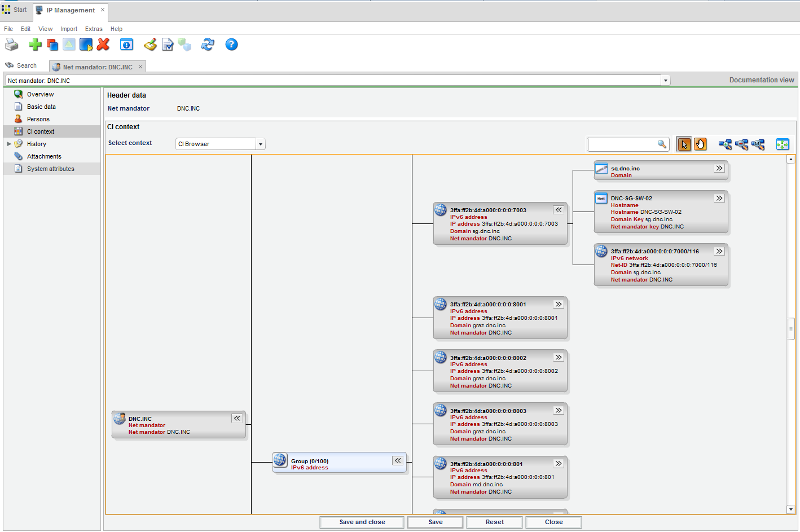Expand the sg.dnc.inc Domain node
This screenshot has height=532, width=800.
pos(719,168)
